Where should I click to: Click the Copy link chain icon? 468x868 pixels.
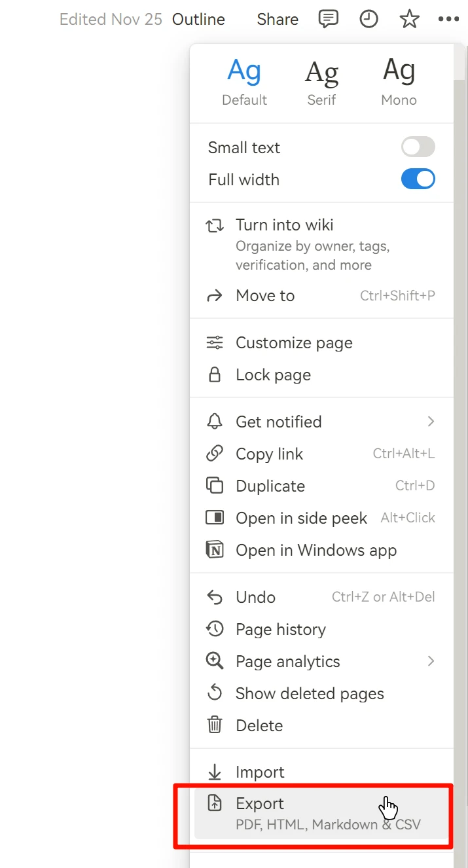point(215,454)
